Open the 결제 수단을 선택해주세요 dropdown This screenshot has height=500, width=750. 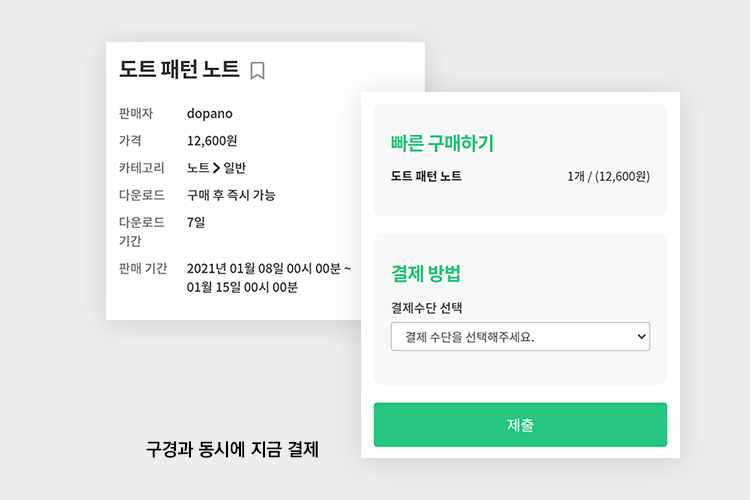tap(520, 336)
